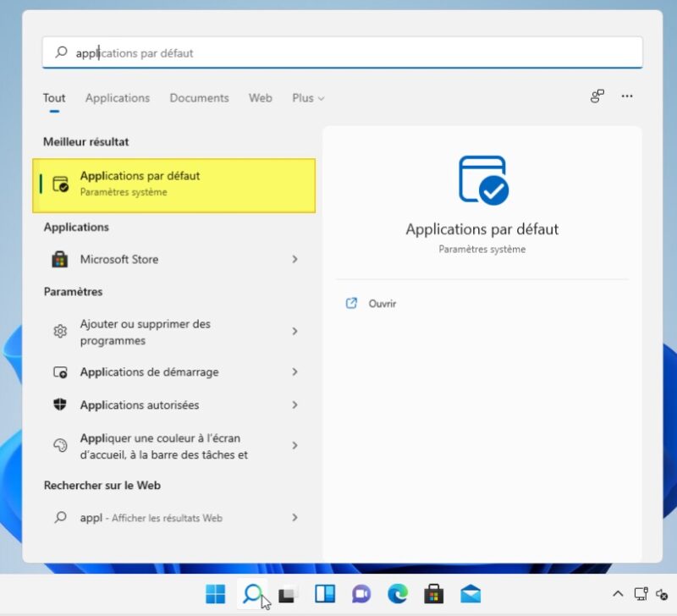Expand Applications de démarrage chevron
The height and width of the screenshot is (616, 677).
[294, 372]
